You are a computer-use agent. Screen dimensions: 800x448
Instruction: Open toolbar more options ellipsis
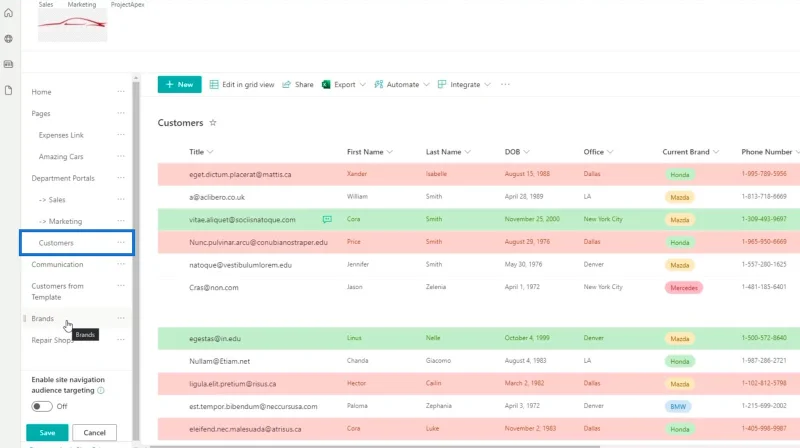tap(505, 84)
